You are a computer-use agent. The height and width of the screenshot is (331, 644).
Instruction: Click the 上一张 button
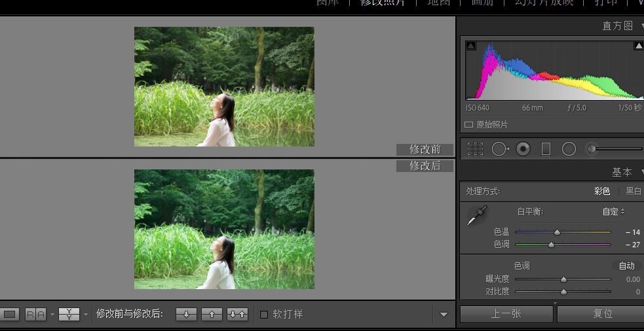coord(506,314)
